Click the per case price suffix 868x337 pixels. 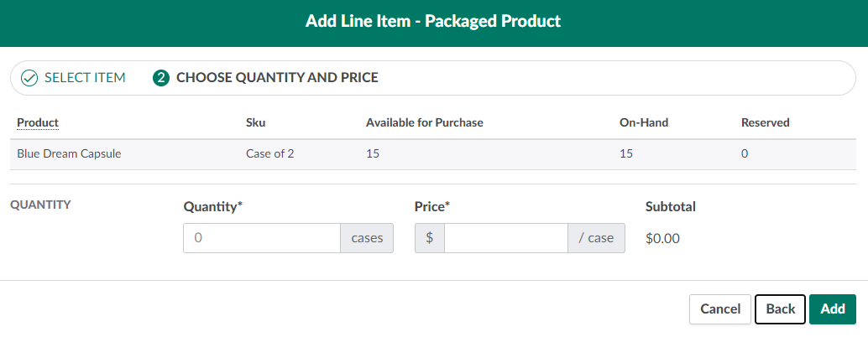coord(596,238)
